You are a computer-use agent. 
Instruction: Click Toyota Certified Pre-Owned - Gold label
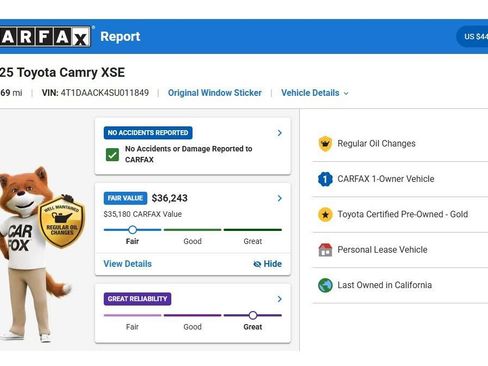(403, 214)
